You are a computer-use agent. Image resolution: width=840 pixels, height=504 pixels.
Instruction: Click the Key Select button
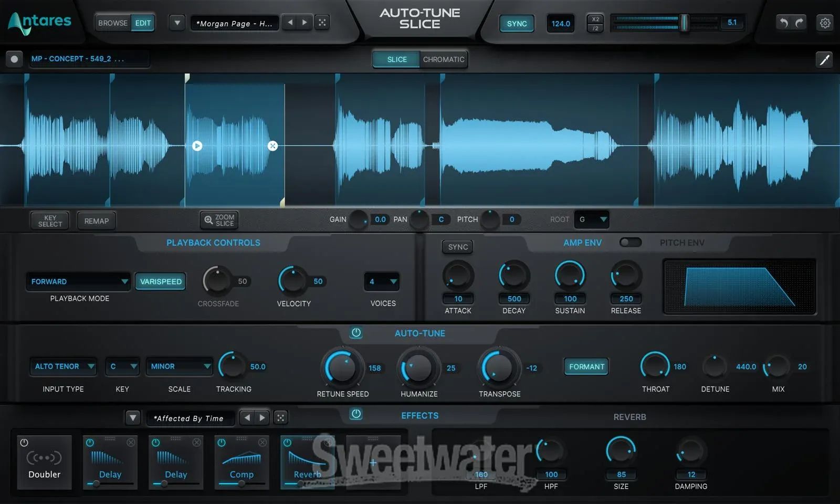pos(50,220)
